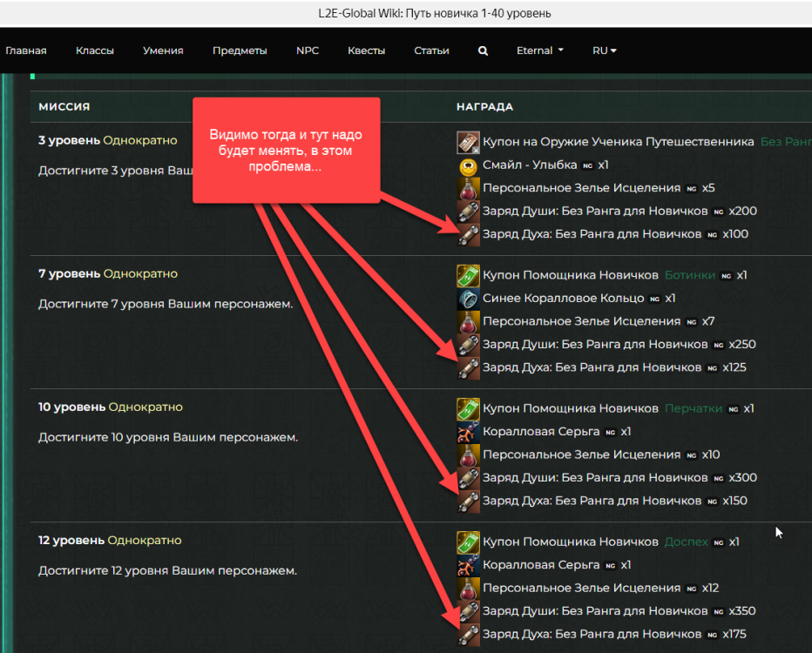The image size is (812, 653).
Task: Click the МИССИЯ column header
Action: coord(64,106)
